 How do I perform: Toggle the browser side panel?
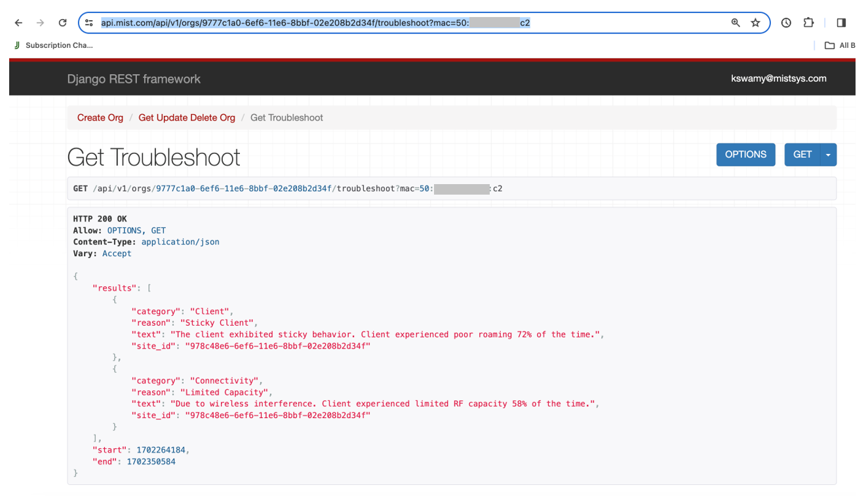841,23
